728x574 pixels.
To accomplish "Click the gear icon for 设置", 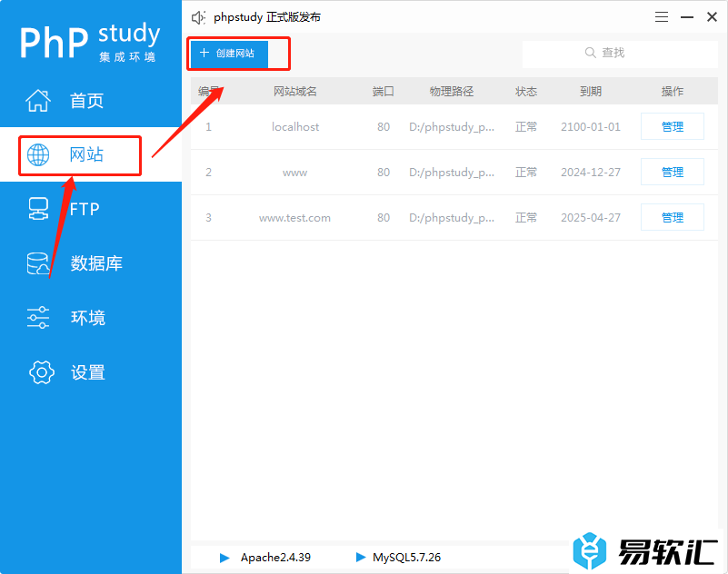I will (42, 372).
